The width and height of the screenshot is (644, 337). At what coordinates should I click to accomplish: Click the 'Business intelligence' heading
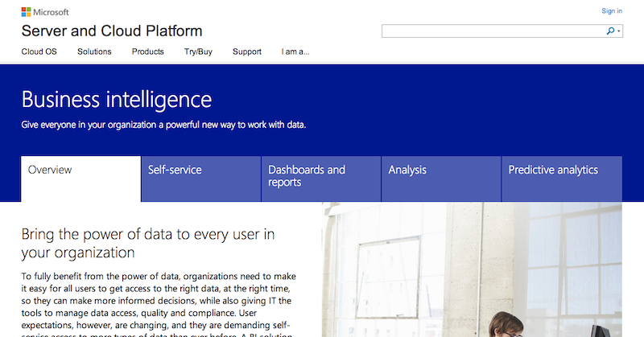coord(117,100)
